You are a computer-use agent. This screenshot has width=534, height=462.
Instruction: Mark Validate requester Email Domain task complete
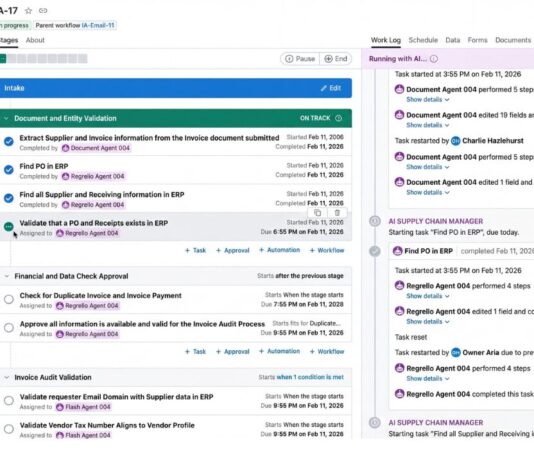[x=9, y=401]
